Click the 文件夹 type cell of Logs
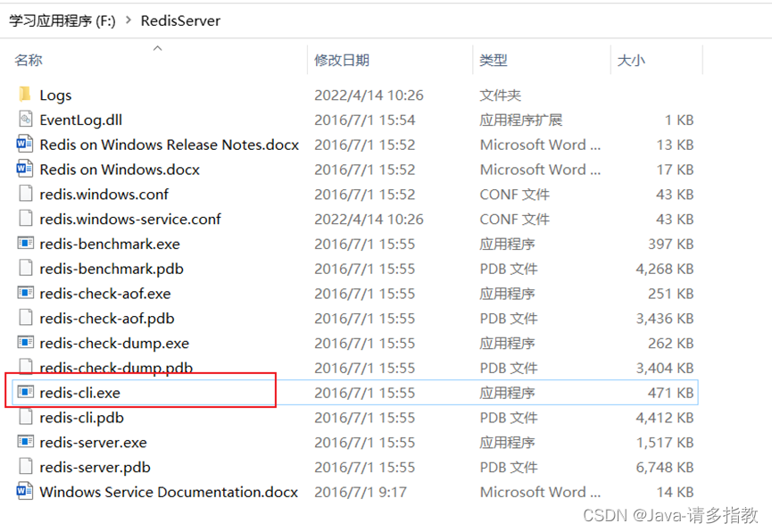Image resolution: width=772 pixels, height=532 pixels. click(500, 96)
